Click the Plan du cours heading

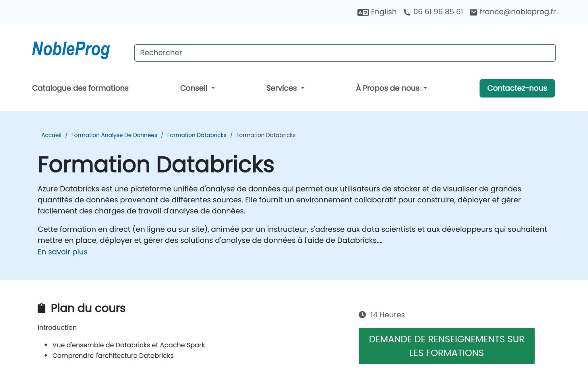point(88,308)
